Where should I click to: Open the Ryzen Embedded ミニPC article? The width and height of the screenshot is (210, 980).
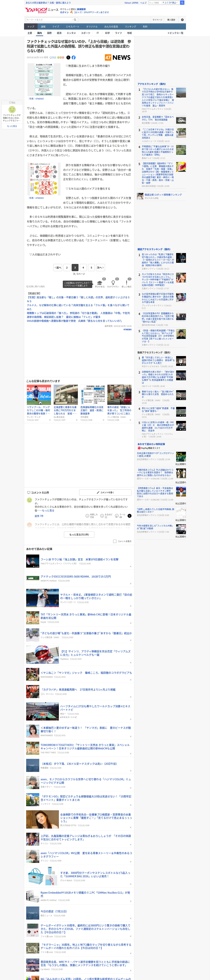(x=85, y=894)
